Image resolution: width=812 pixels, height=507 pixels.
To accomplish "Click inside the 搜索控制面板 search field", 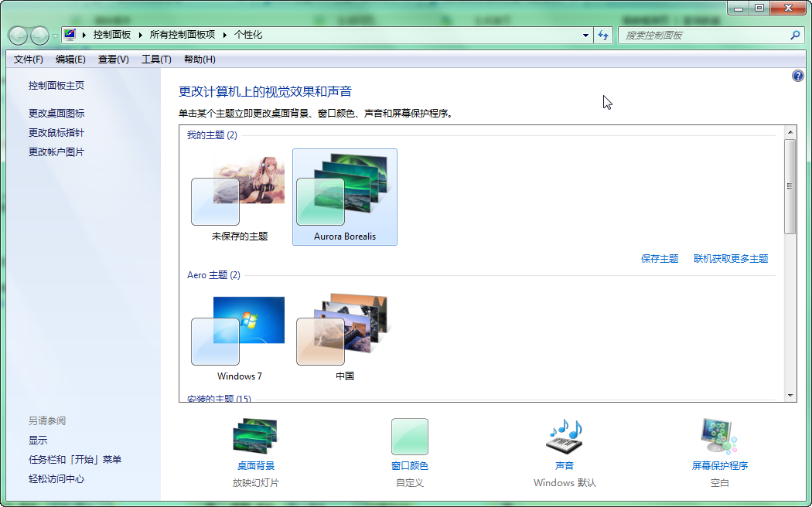I will [x=696, y=35].
